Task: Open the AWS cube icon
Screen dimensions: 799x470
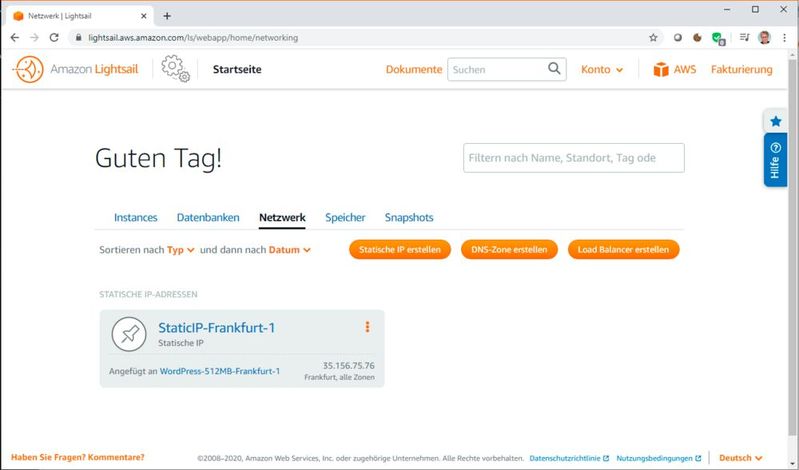Action: click(661, 69)
